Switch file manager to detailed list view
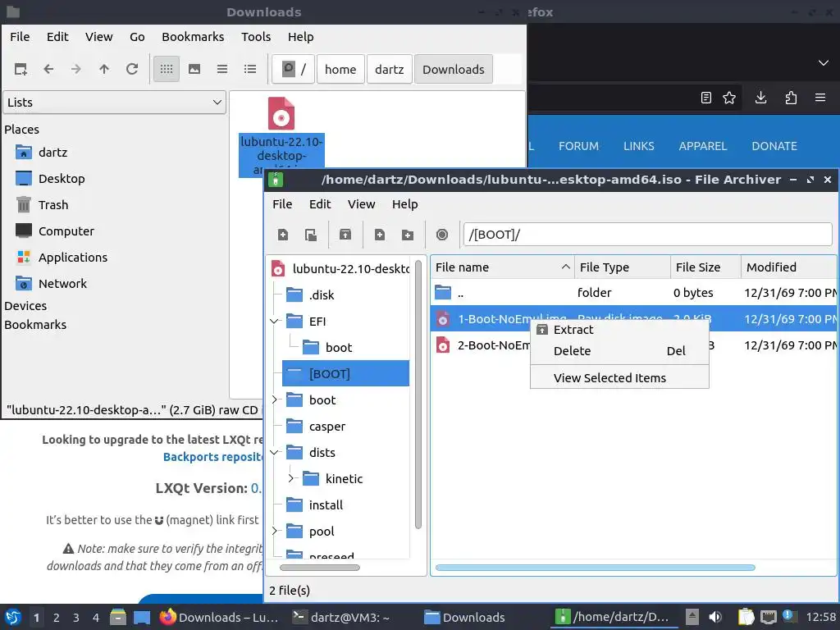Viewport: 840px width, 630px height. pos(250,69)
